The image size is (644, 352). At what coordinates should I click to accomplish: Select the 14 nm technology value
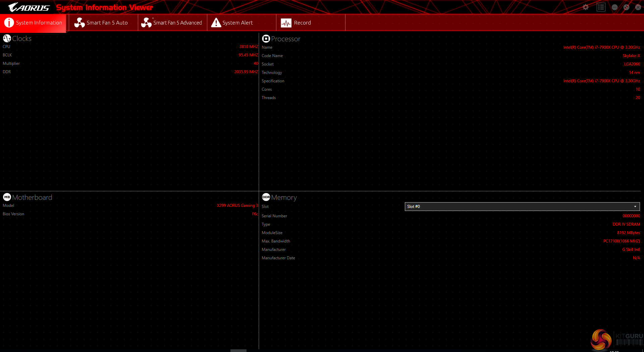point(635,73)
